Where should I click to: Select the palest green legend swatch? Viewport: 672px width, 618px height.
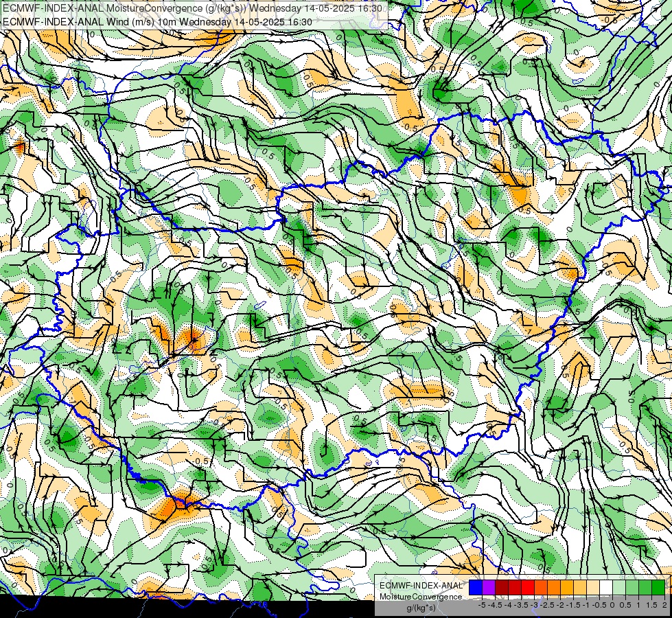pyautogui.click(x=619, y=588)
